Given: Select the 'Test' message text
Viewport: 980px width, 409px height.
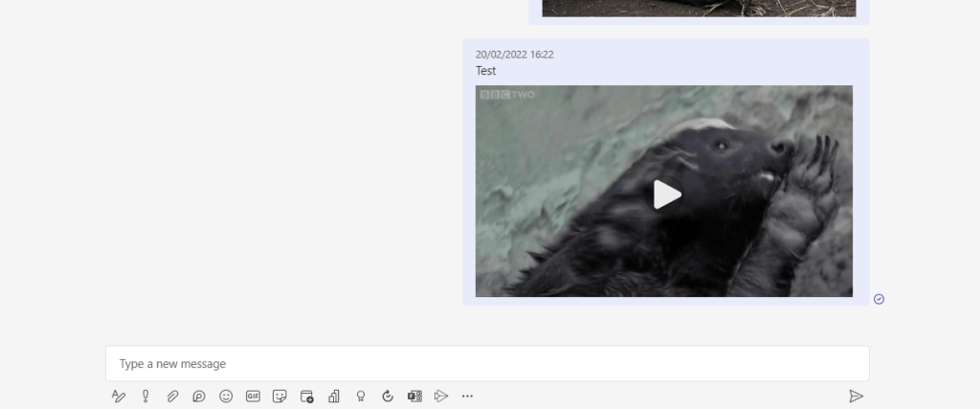Looking at the screenshot, I should coord(486,71).
